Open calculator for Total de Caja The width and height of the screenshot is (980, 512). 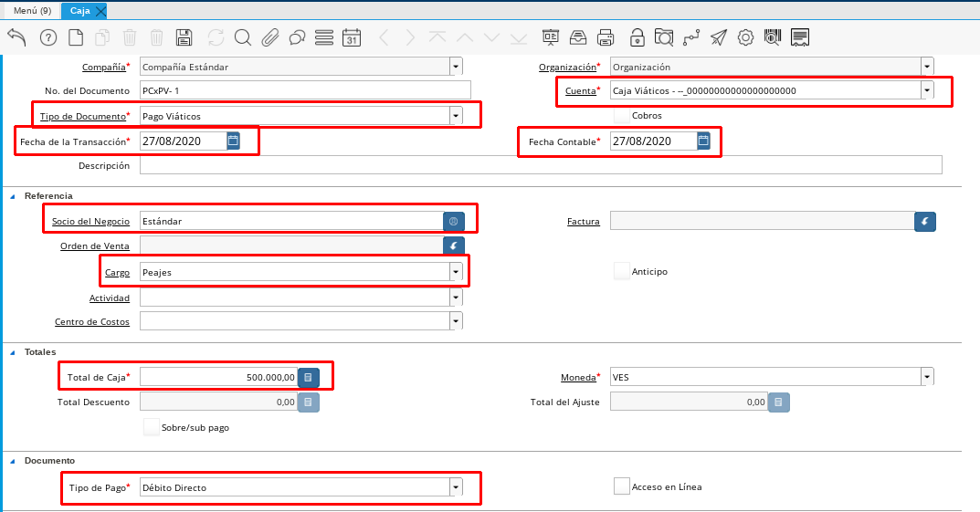click(308, 377)
